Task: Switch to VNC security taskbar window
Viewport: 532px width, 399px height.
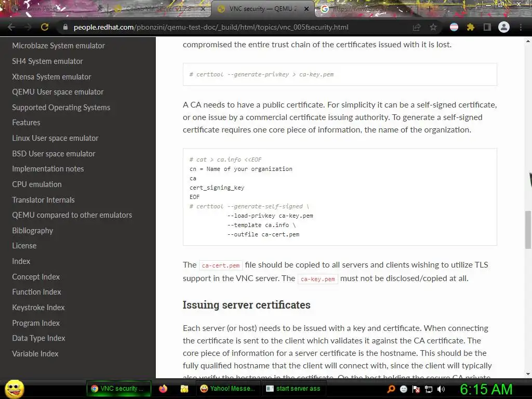Action: pyautogui.click(x=119, y=389)
